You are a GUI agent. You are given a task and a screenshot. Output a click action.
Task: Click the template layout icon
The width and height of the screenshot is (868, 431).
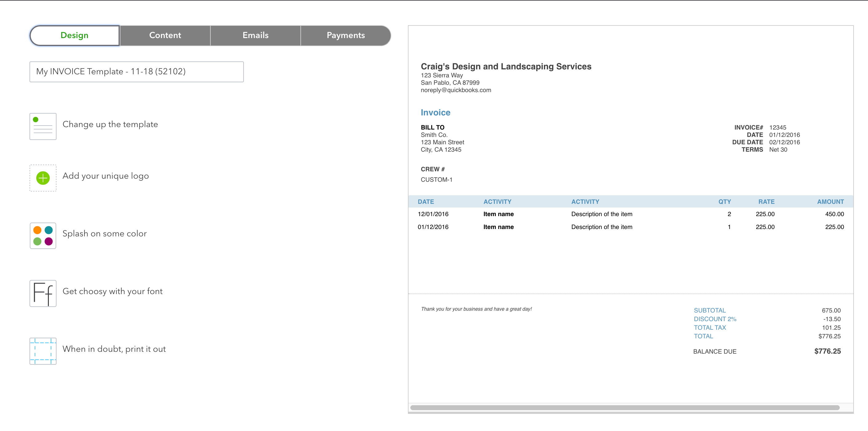tap(43, 126)
